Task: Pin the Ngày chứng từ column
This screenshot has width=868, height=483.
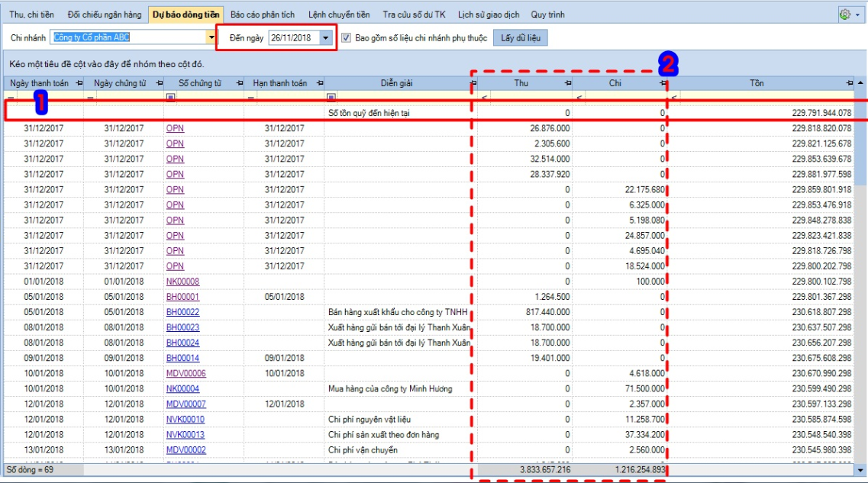Action: 160,83
